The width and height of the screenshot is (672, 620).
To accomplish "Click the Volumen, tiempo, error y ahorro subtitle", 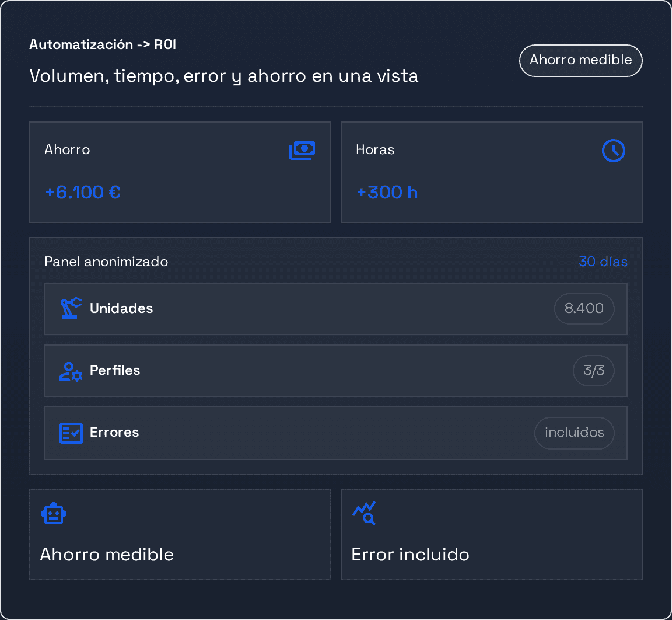I will click(x=224, y=76).
